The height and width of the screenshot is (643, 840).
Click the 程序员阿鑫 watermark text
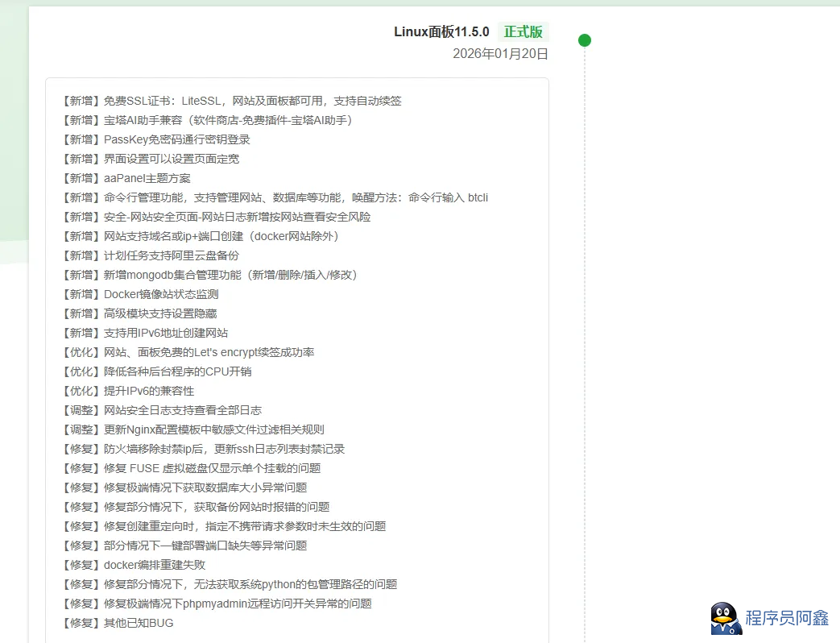(x=787, y=618)
